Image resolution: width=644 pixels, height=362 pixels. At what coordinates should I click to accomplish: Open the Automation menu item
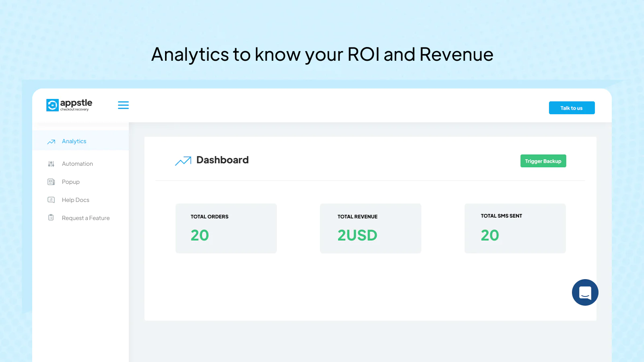[x=77, y=164]
